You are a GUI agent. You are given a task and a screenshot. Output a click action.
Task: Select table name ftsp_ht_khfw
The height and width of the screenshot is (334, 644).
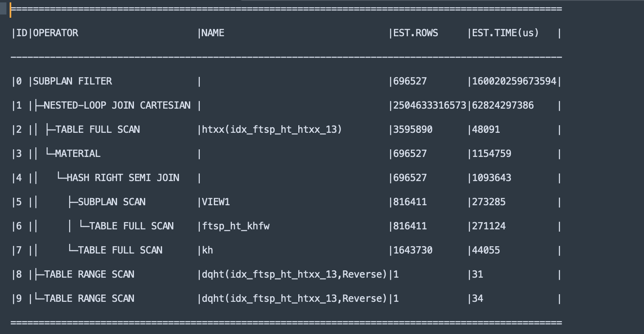tap(236, 226)
